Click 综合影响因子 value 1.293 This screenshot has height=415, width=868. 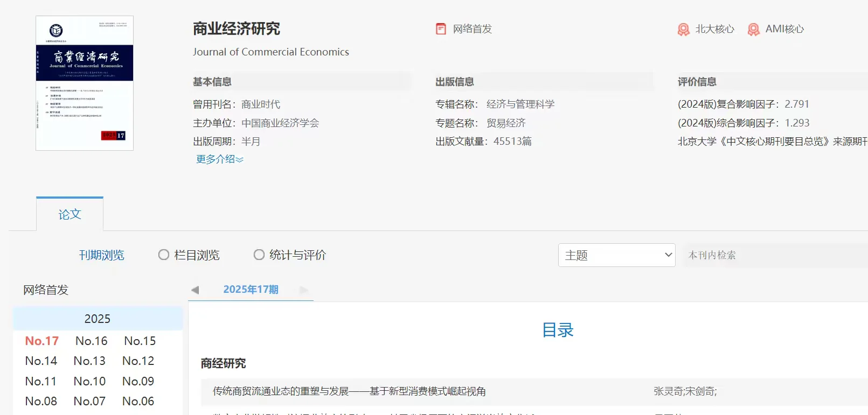797,123
